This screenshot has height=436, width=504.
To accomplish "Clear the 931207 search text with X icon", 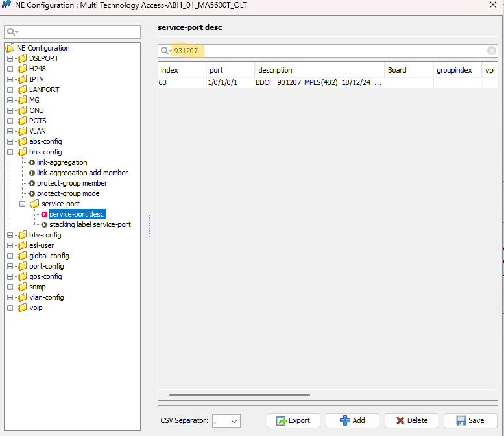I will click(x=491, y=51).
